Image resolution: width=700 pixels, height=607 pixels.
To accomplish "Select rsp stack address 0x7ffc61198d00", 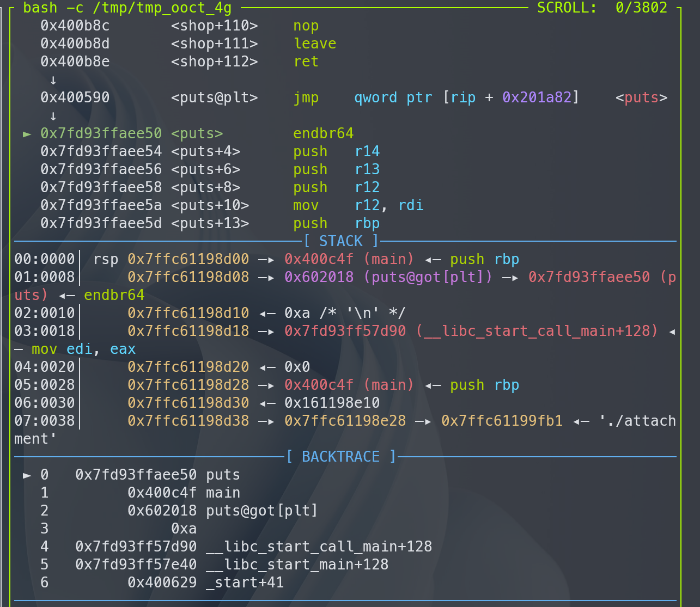I will [188, 259].
